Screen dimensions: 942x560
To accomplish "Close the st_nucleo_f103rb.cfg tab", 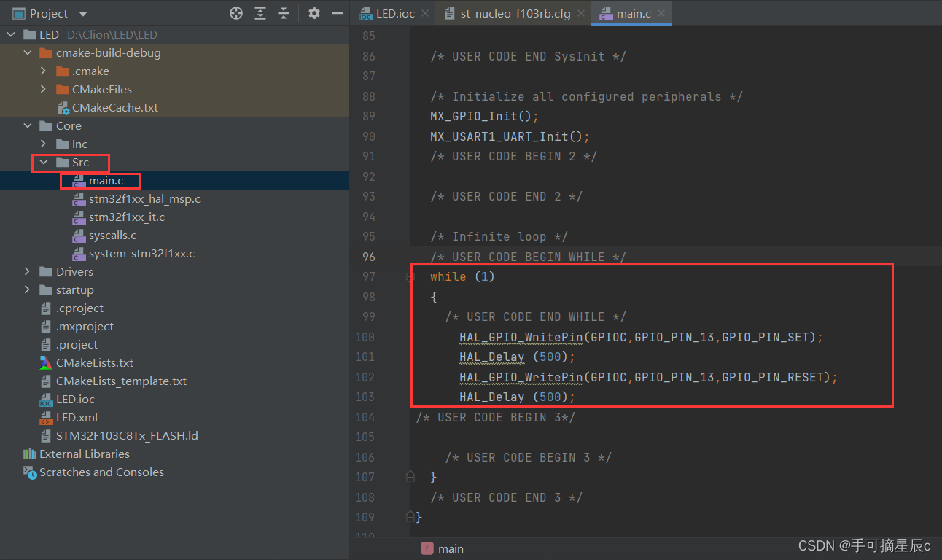I will click(x=581, y=14).
